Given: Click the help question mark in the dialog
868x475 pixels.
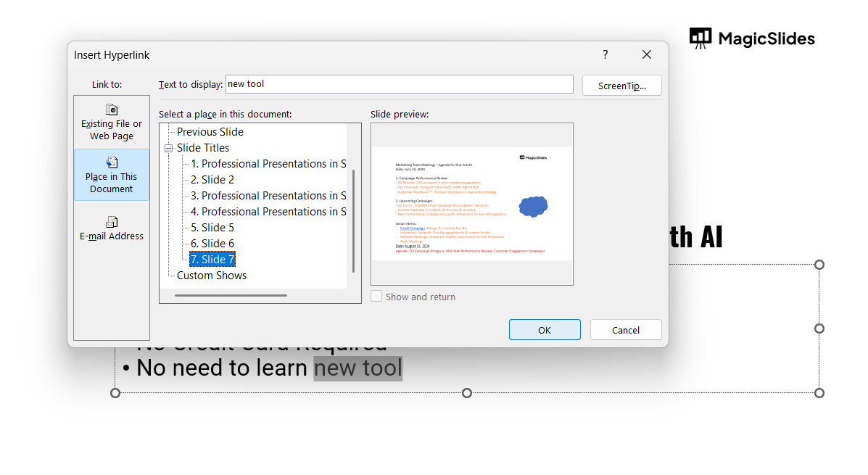Looking at the screenshot, I should click(x=605, y=54).
